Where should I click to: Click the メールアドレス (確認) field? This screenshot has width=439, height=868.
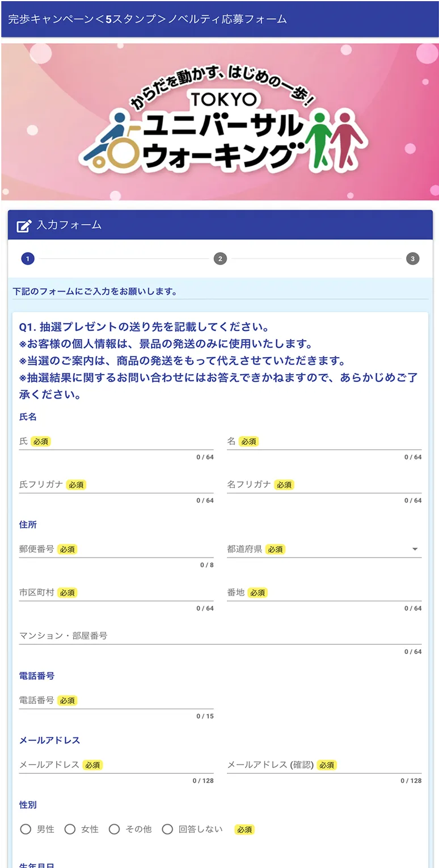point(324,765)
